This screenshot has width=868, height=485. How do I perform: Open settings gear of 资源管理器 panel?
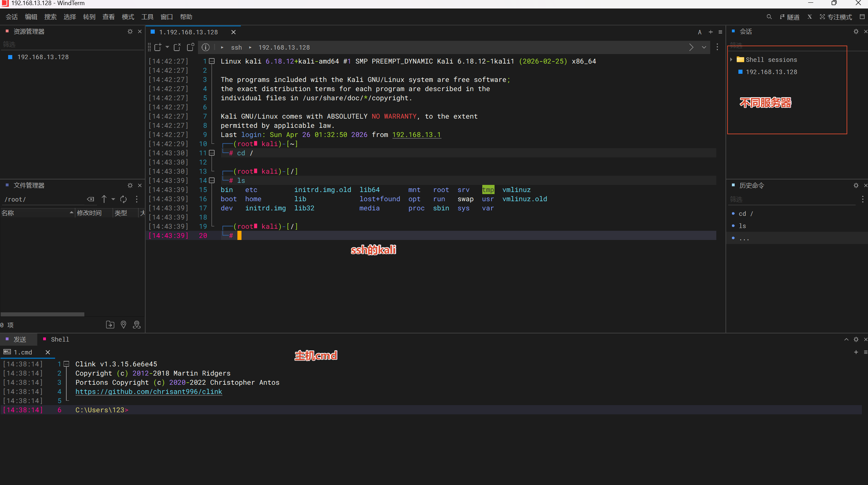(130, 32)
